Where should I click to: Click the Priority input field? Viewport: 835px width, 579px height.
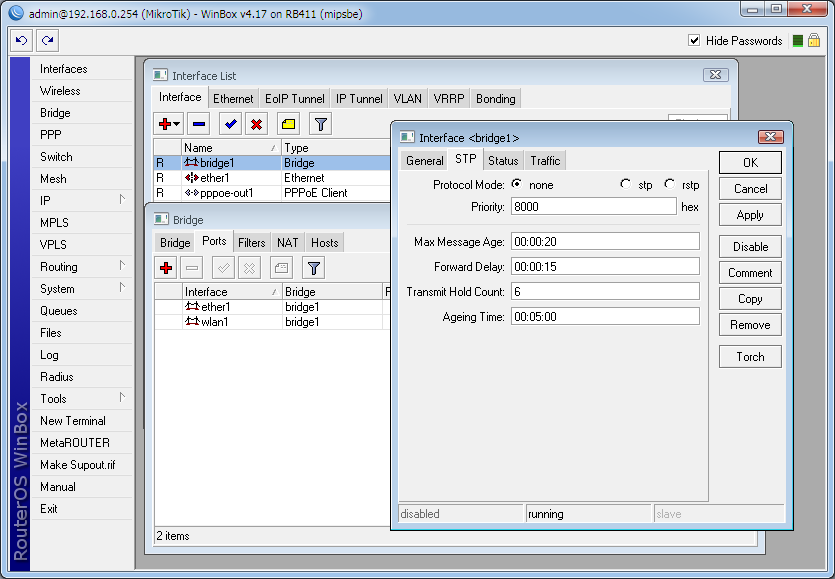[593, 207]
